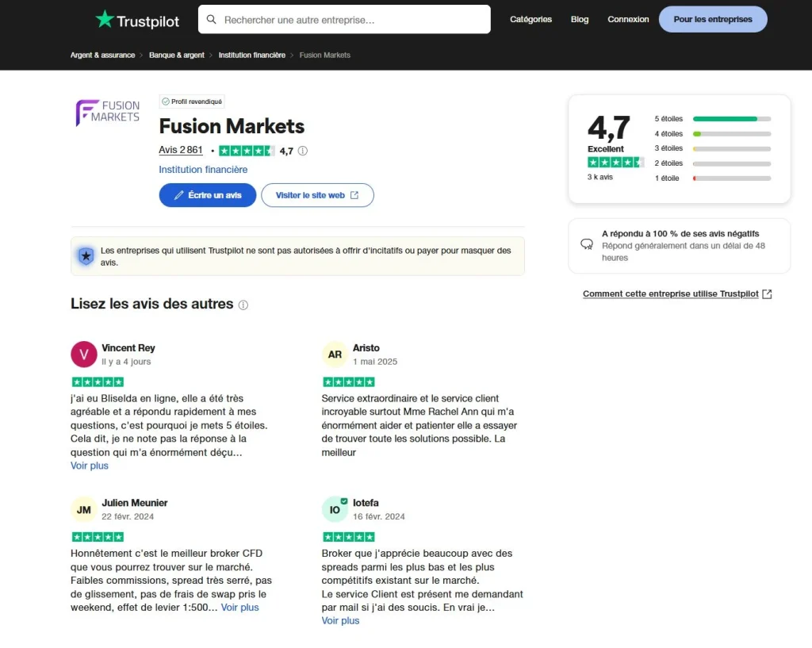Click the info icon next to 'Lisez les avis des autres'
Screen dimensions: 812x648
[x=243, y=305]
